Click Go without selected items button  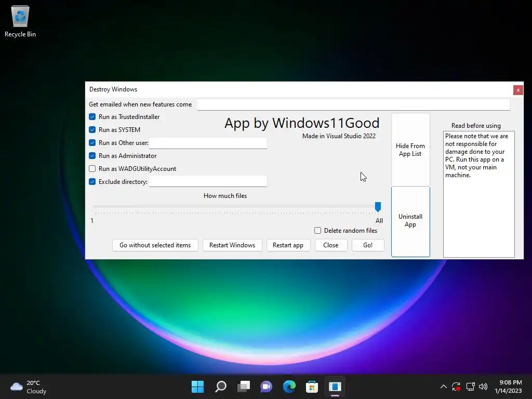click(155, 245)
